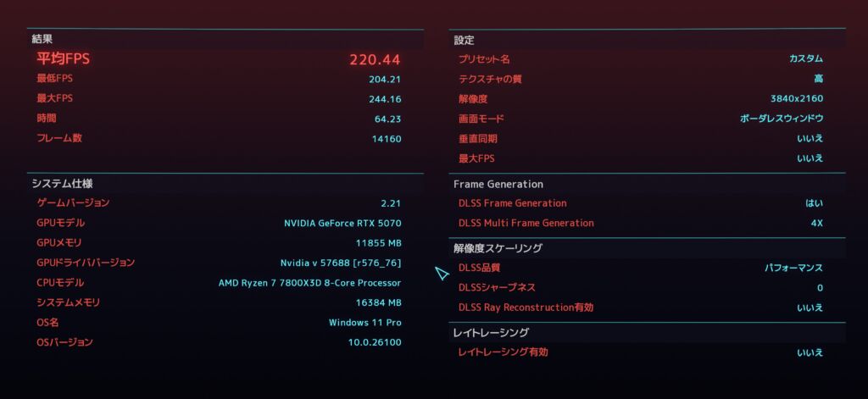Select the 最低FPS result row
868x399 pixels.
click(225, 79)
